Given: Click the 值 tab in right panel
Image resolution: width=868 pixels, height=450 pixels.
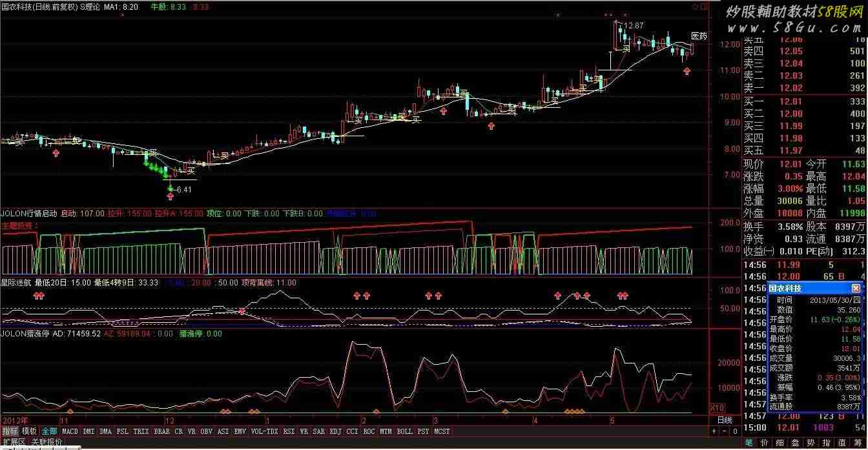Looking at the screenshot, I should (x=842, y=443).
